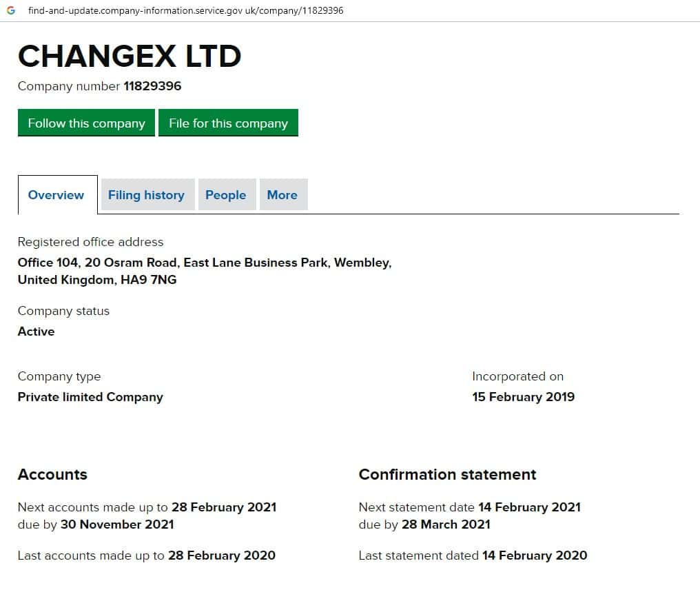This screenshot has height=601, width=700.
Task: Open the People tab
Action: 225,195
